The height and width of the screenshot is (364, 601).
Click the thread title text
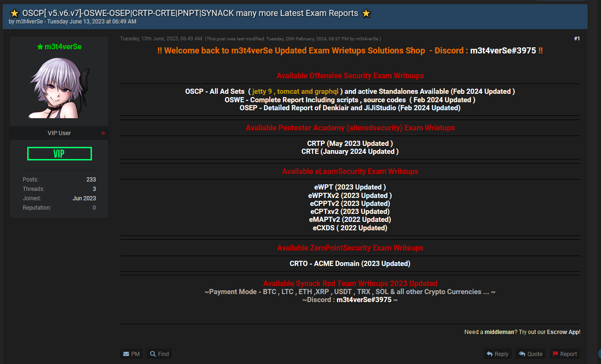190,13
